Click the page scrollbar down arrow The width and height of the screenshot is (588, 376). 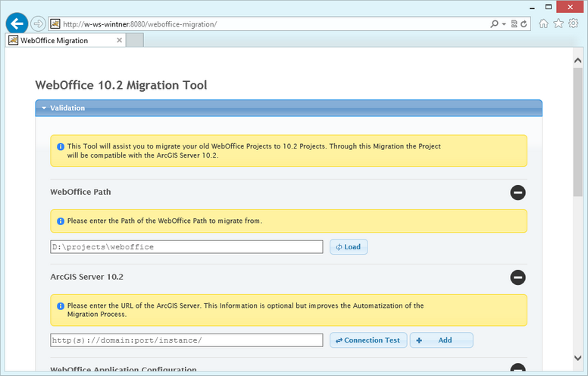point(577,359)
